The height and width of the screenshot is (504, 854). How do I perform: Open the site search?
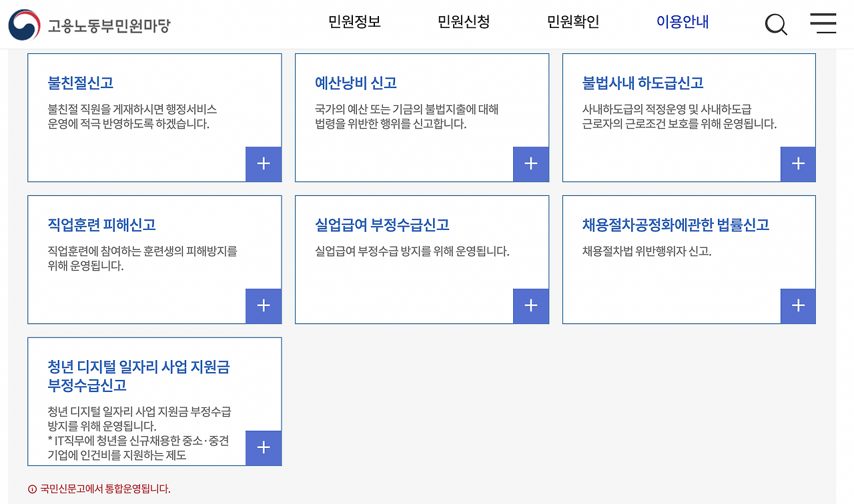coord(776,24)
